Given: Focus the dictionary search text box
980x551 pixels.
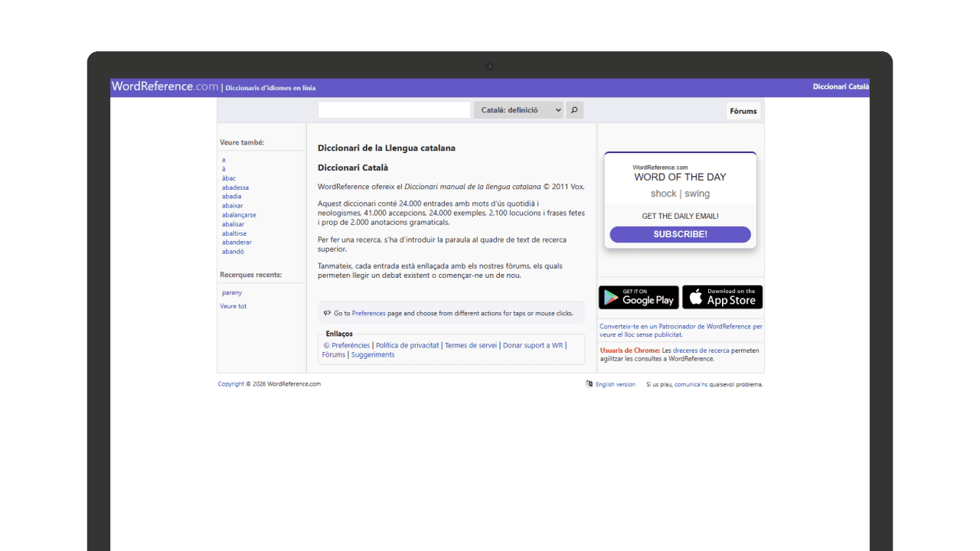Looking at the screenshot, I should point(394,110).
